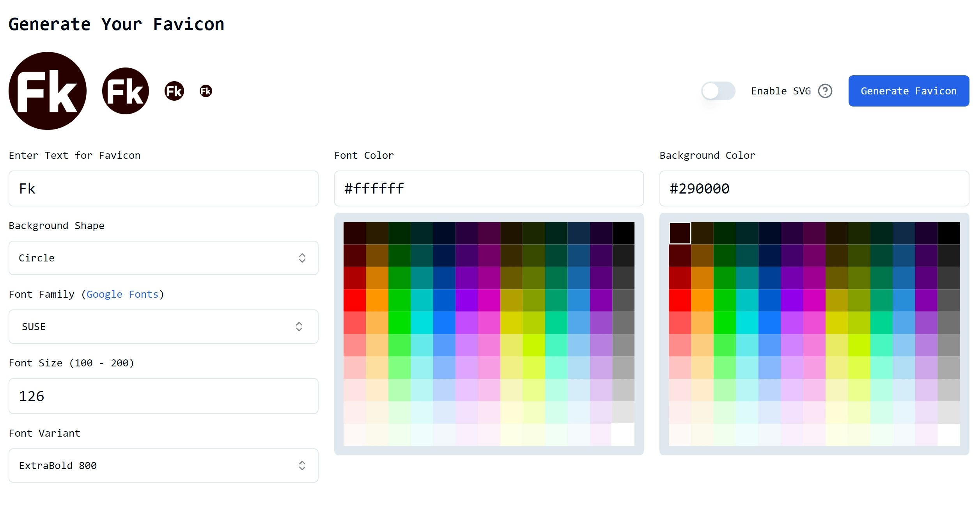Open the Enable SVG help tooltip
The width and height of the screenshot is (980, 510).
pos(826,91)
